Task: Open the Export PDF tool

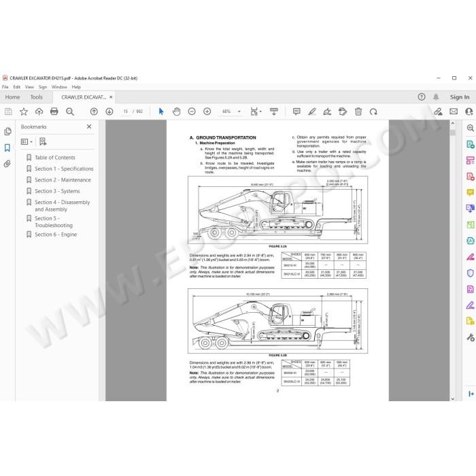Action: (x=471, y=144)
